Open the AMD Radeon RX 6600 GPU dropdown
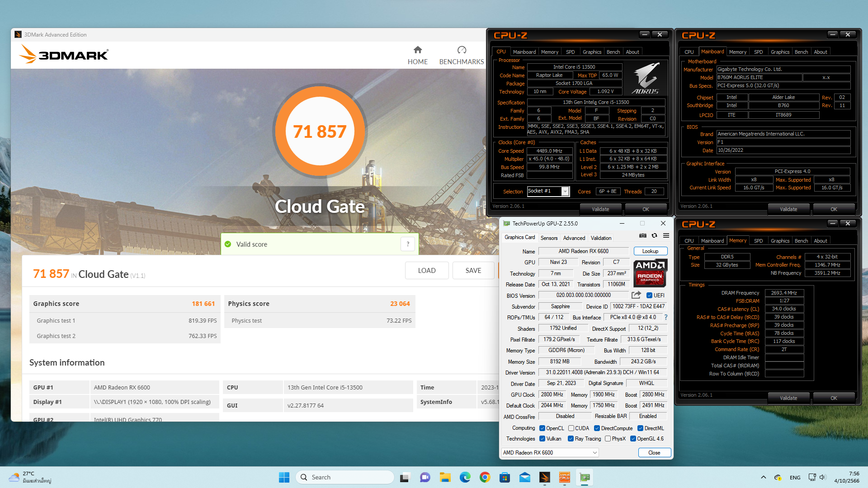The width and height of the screenshot is (868, 488). click(x=550, y=452)
